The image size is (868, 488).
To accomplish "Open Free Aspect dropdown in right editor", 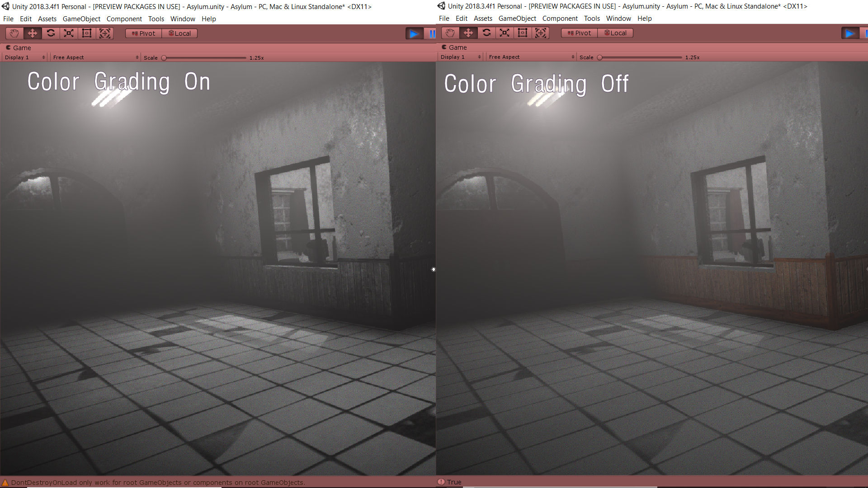I will coord(530,56).
